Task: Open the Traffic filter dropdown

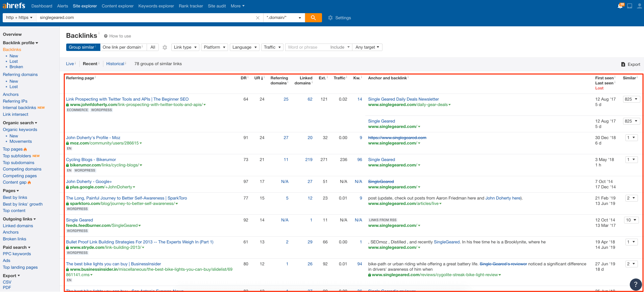Action: tap(272, 47)
